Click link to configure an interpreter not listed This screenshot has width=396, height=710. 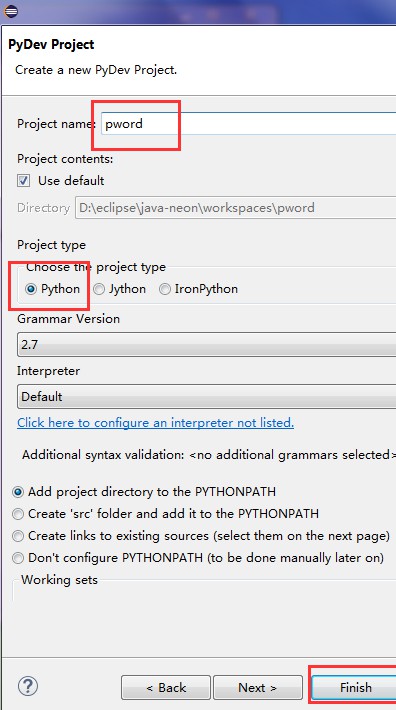pyautogui.click(x=155, y=423)
